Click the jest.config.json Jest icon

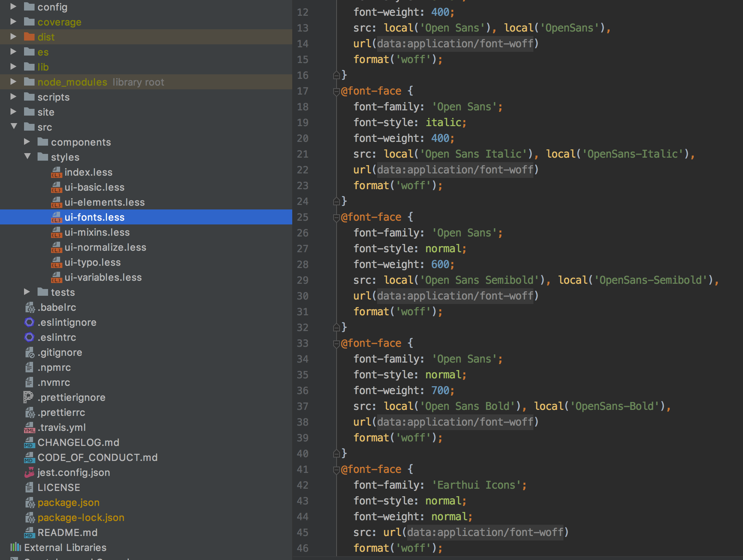29,472
